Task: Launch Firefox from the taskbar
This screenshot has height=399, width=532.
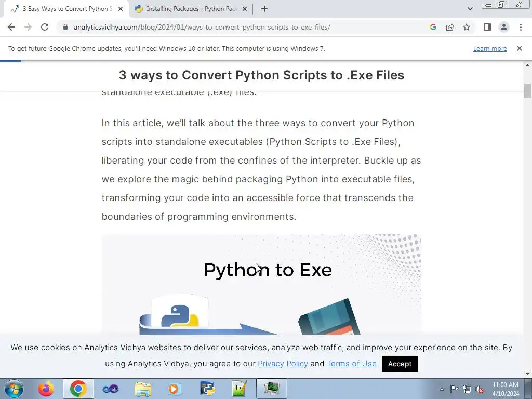Action: (46, 389)
